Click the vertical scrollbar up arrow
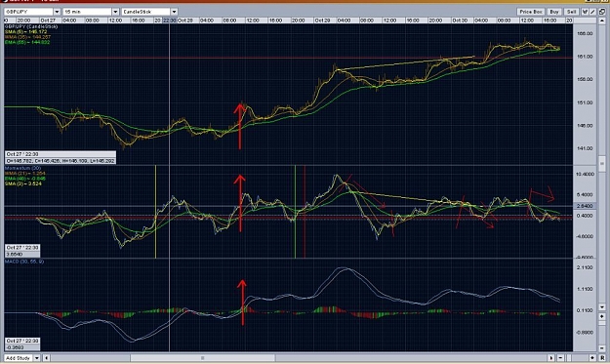 (x=602, y=20)
